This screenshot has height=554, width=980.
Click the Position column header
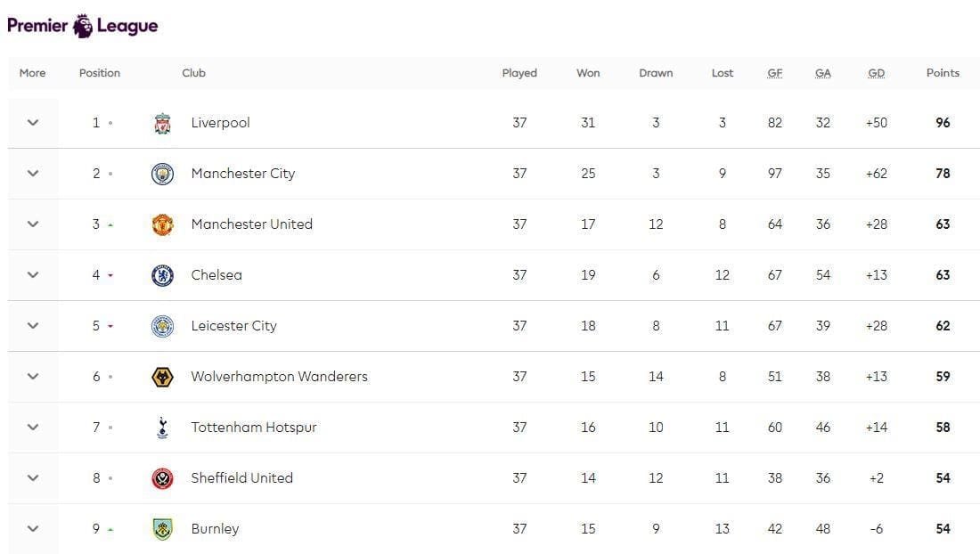100,72
